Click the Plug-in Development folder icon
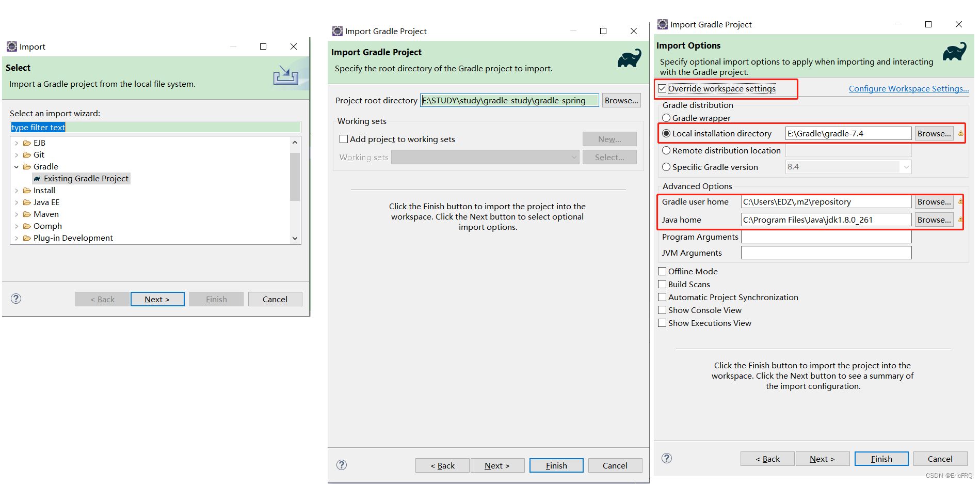Viewport: 980px width, 484px height. [27, 238]
